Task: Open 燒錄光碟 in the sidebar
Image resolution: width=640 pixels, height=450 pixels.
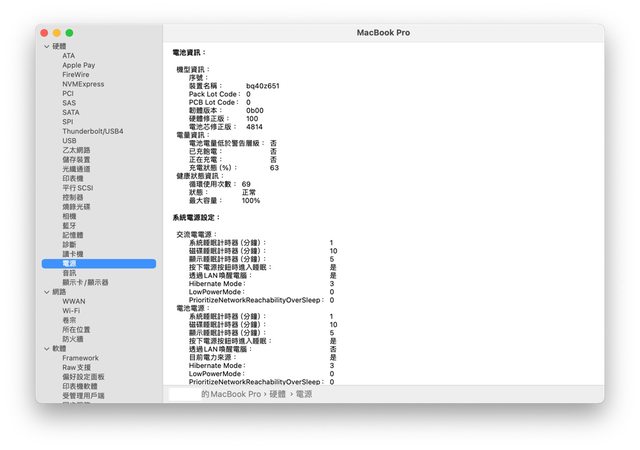Action: tap(76, 207)
